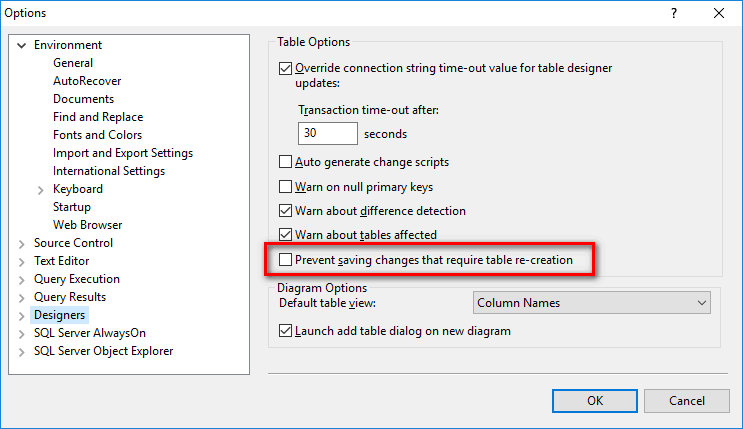Uncheck Warn about difference detection

coord(287,211)
